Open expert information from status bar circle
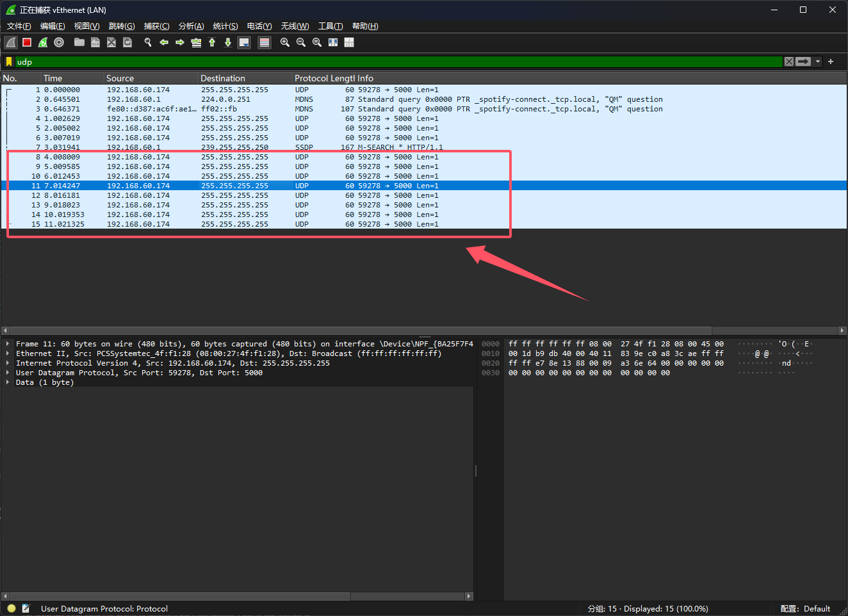This screenshot has width=848, height=616. (x=12, y=608)
